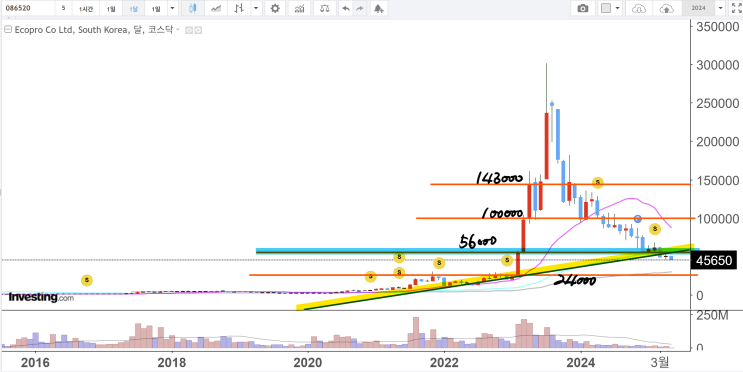Open more chart types dropdown arrow
Viewport: 743px width, 372px height.
256,8
